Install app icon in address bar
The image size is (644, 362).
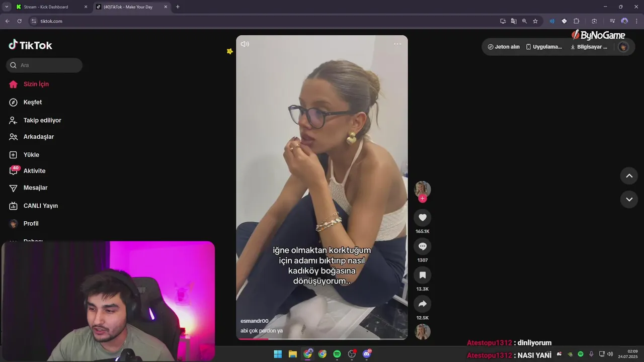pyautogui.click(x=503, y=21)
